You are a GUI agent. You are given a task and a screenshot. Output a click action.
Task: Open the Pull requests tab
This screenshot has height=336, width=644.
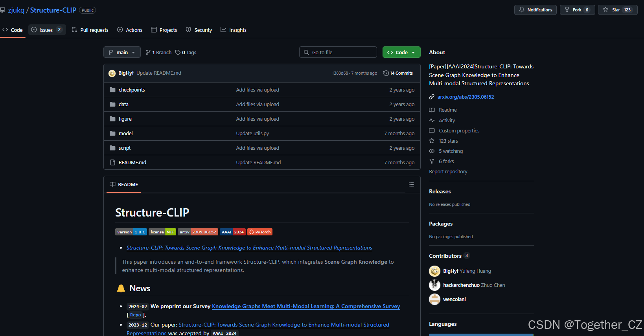(x=90, y=30)
